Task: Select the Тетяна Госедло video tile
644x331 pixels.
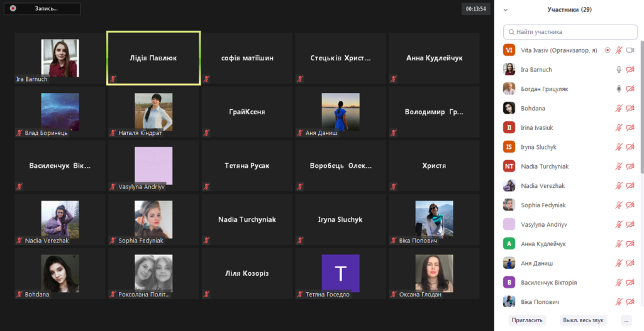Action: pos(340,274)
